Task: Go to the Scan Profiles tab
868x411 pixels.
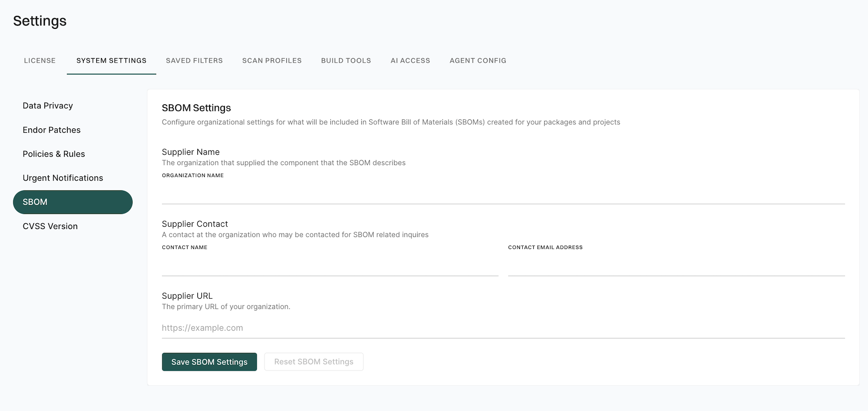Action: [272, 61]
